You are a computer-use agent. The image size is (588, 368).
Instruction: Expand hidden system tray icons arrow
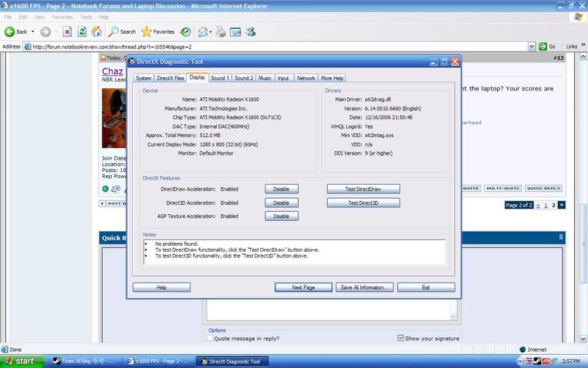tap(520, 361)
